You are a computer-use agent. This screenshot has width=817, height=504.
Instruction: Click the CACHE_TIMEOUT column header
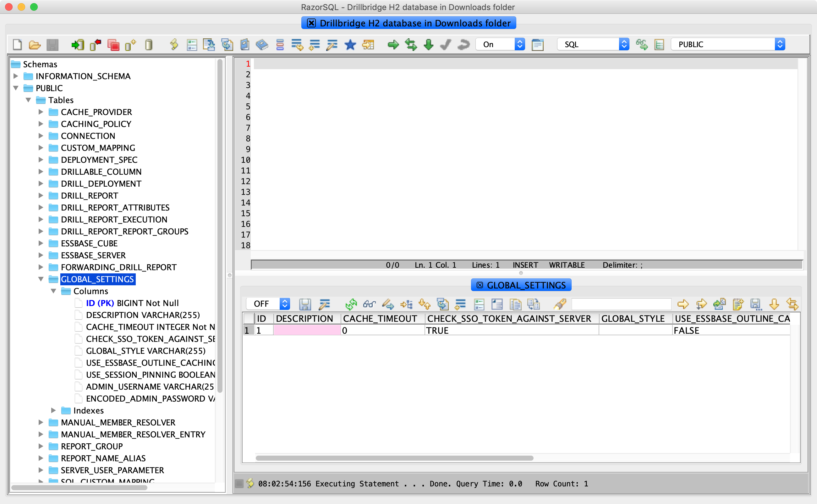click(x=382, y=319)
